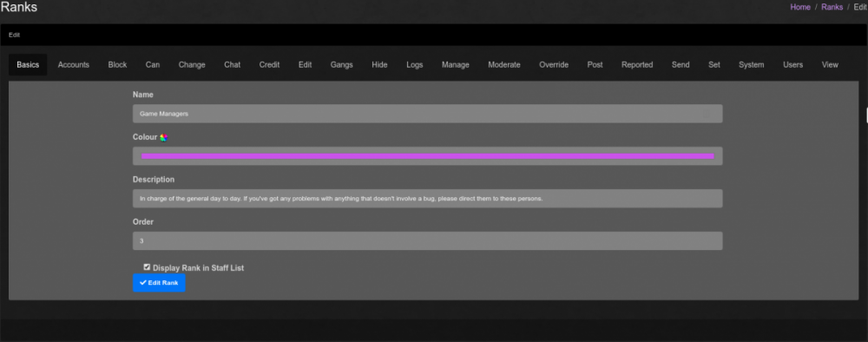Select the Set tab
The image size is (868, 342).
click(x=714, y=65)
